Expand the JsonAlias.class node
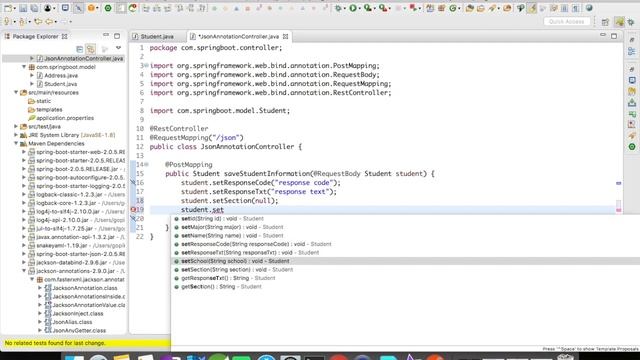This screenshot has width=640, height=360. (x=40, y=322)
